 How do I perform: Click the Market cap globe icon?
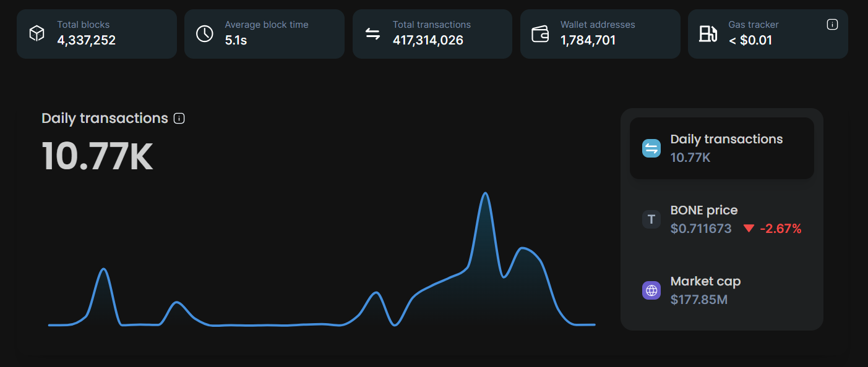click(x=651, y=290)
